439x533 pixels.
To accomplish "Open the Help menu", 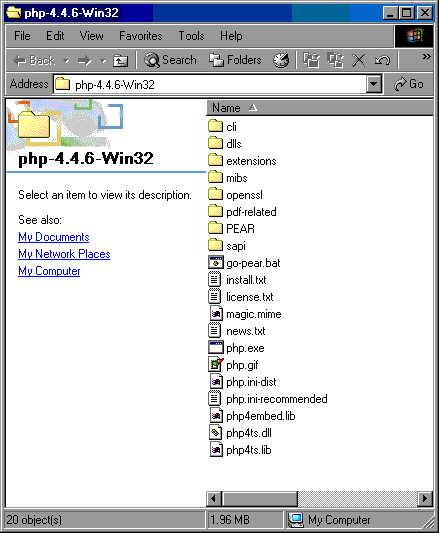I will point(231,36).
